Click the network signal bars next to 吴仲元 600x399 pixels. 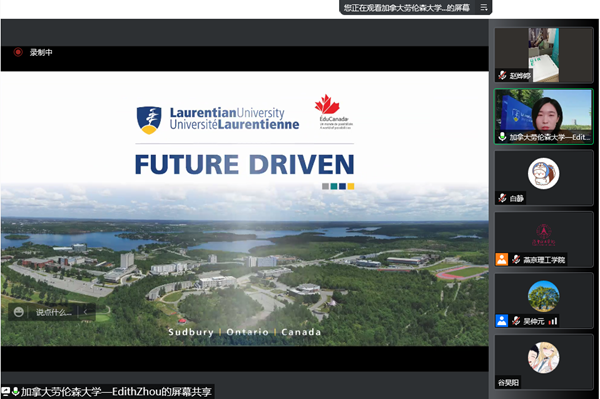tap(553, 321)
